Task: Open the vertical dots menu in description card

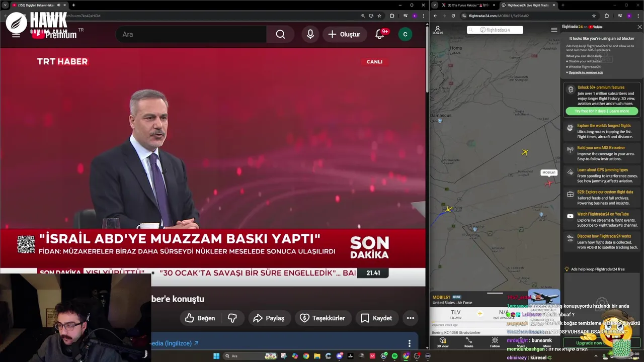Action: pyautogui.click(x=409, y=343)
